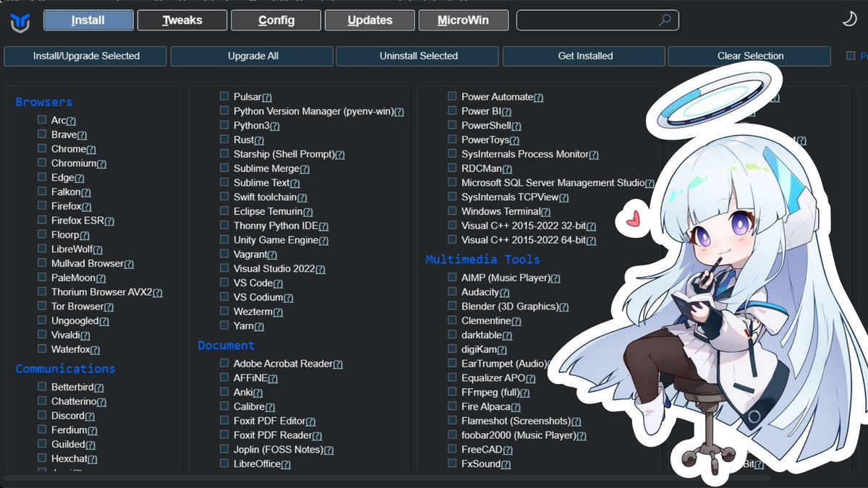Tick the PowerToys checkbox
Viewport: 868px width, 488px height.
452,140
